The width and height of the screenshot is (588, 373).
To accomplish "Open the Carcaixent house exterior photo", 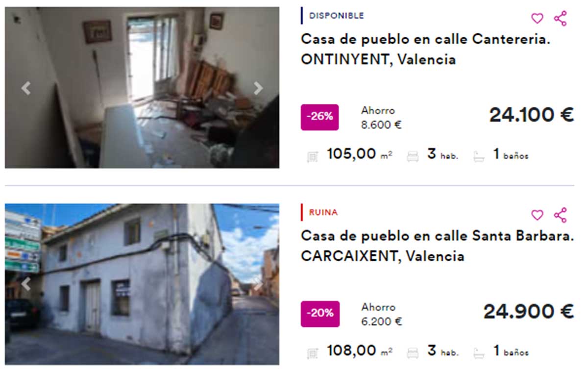I will pos(142,284).
